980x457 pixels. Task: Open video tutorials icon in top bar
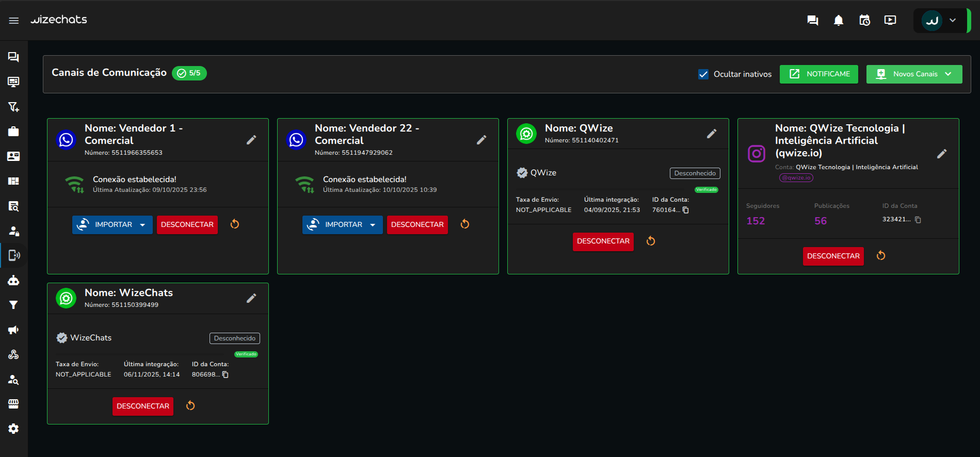click(890, 20)
